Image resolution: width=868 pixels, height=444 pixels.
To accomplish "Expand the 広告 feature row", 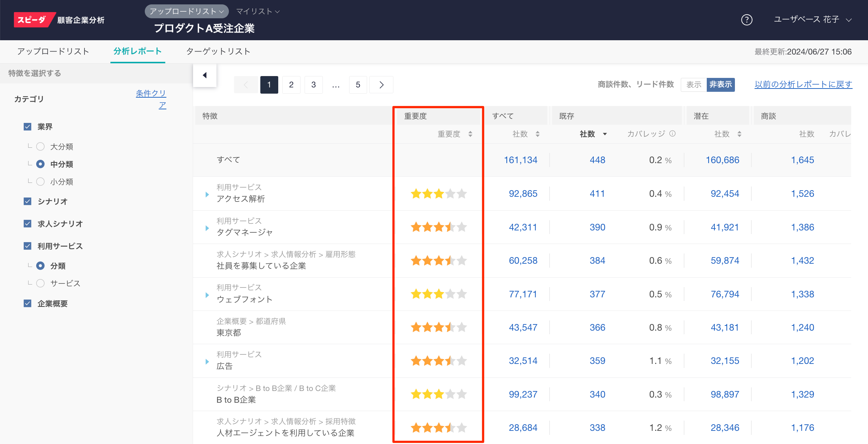I will pos(207,361).
